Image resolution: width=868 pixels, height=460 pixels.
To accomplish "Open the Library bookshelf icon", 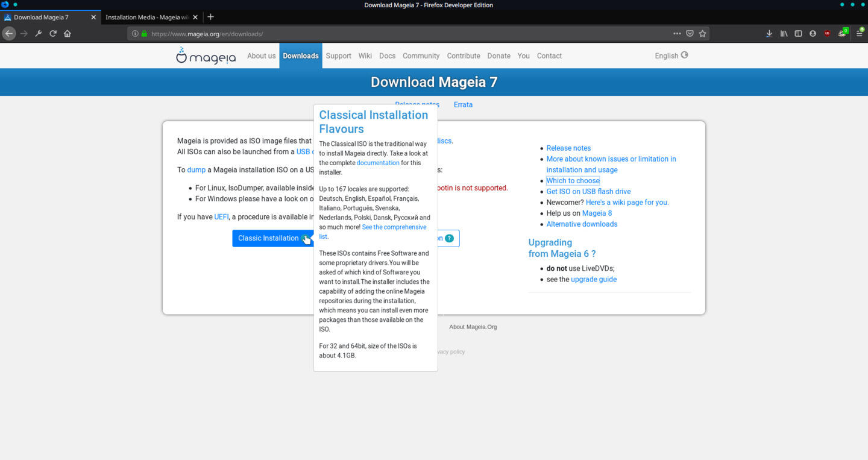I will (784, 34).
